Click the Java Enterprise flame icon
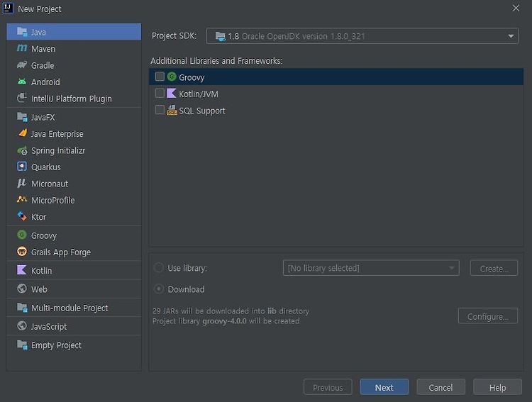The image size is (532, 402). click(23, 133)
